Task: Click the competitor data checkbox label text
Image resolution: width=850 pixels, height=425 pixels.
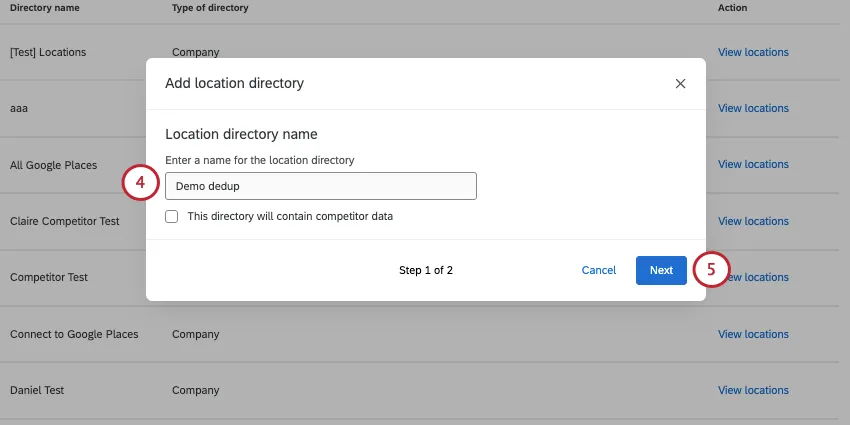Action: tap(290, 216)
